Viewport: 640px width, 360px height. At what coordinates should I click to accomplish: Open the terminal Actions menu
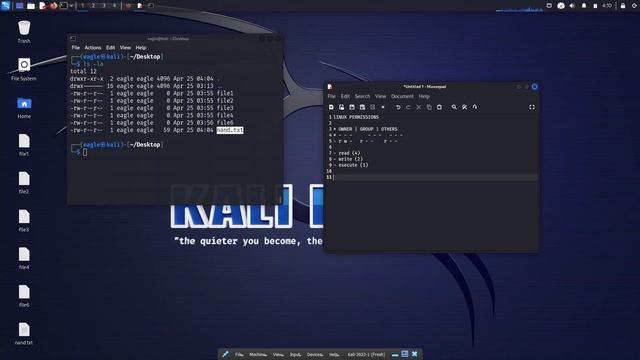[93, 48]
